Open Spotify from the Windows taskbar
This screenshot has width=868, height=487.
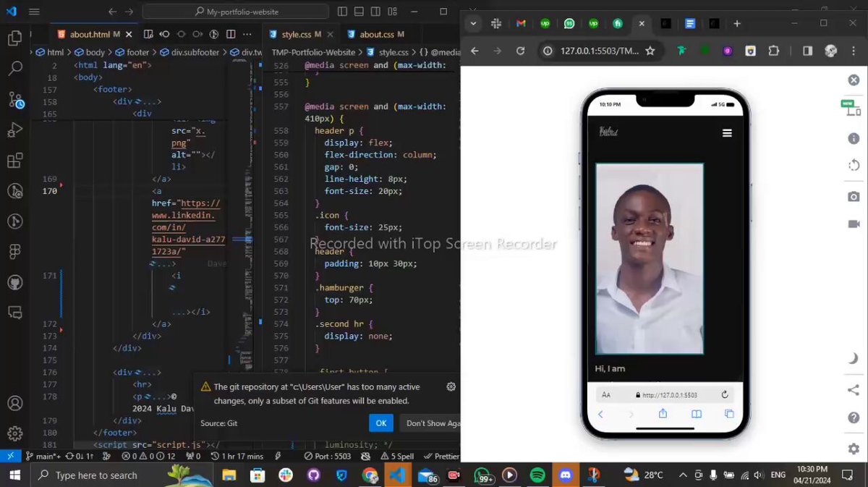pyautogui.click(x=537, y=475)
